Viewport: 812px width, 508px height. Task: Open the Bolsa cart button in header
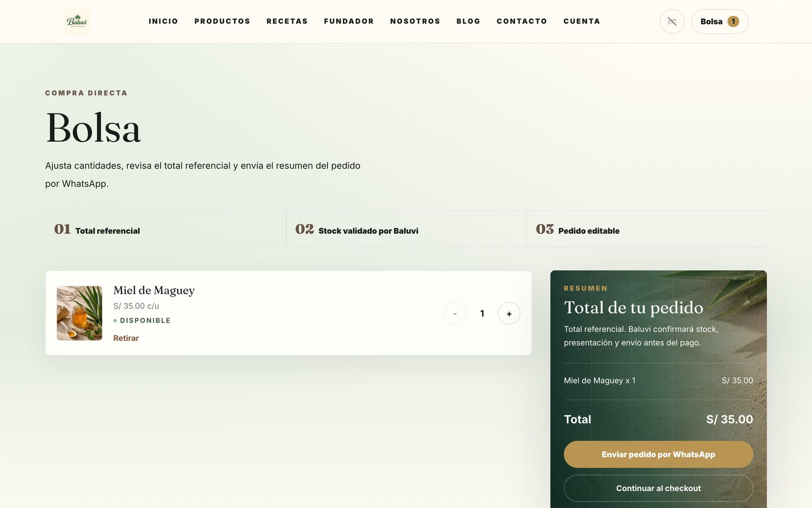[x=720, y=21]
